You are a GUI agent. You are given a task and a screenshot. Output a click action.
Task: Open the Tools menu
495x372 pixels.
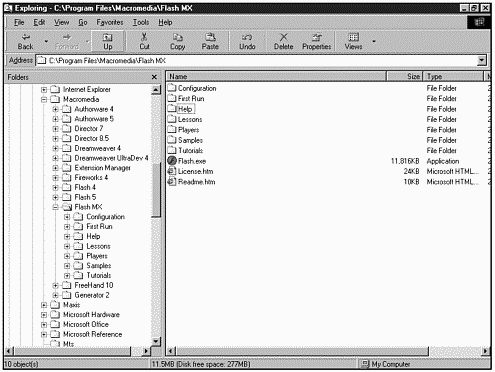pyautogui.click(x=141, y=22)
